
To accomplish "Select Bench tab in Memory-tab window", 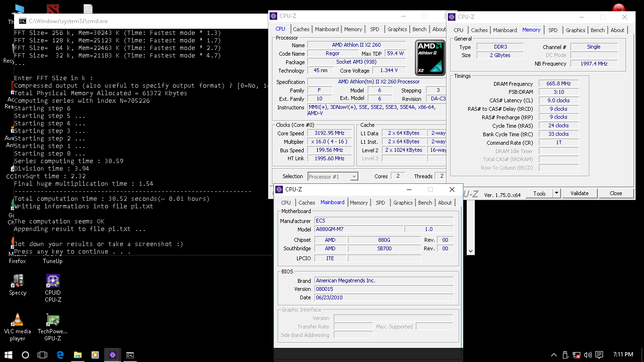I will pos(598,30).
